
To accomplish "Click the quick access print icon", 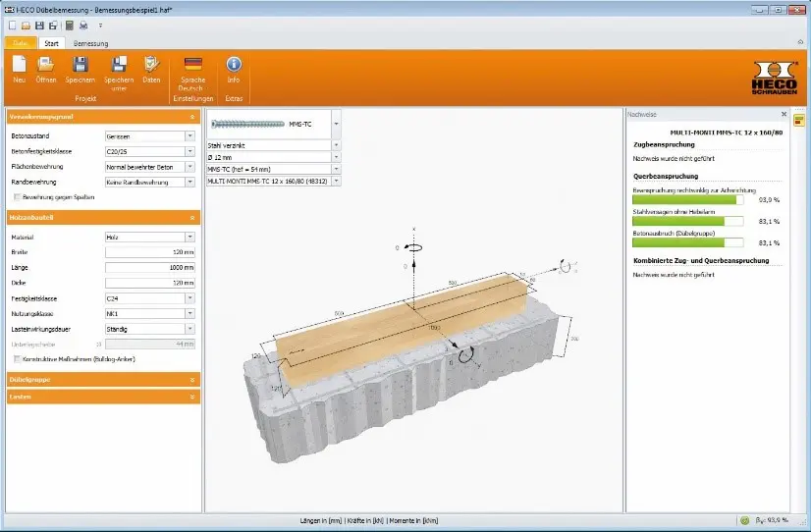I will pos(83,26).
